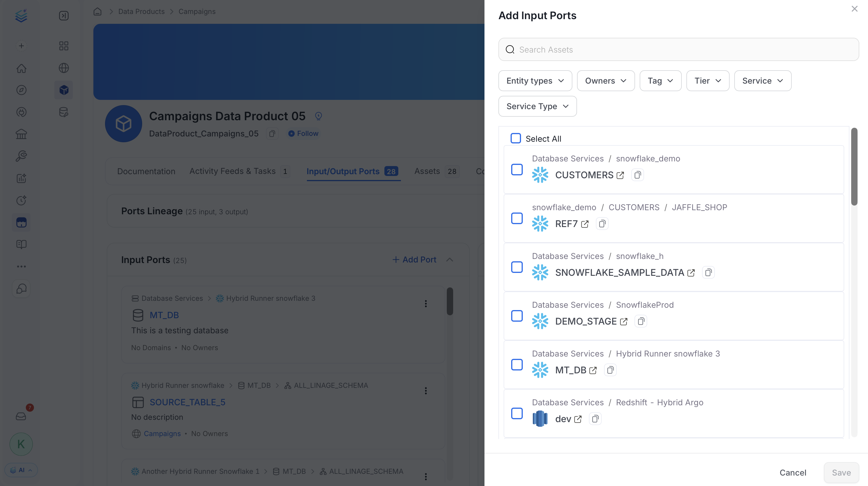Cancel adding input ports

tap(793, 473)
